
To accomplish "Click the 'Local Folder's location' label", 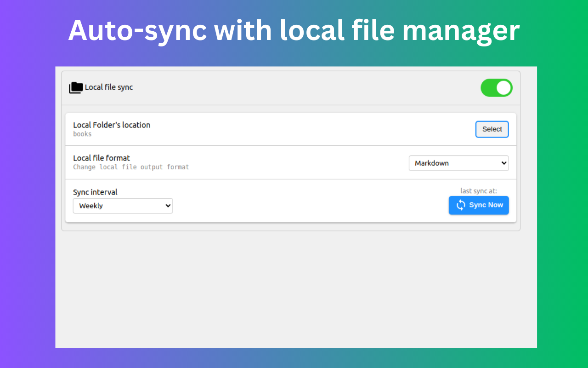I will 112,125.
